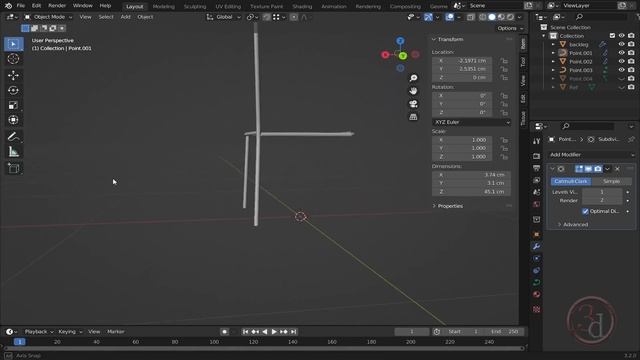Open the Tool properties tab icon
Viewport: 640px width, 360px height.
pyautogui.click(x=536, y=141)
